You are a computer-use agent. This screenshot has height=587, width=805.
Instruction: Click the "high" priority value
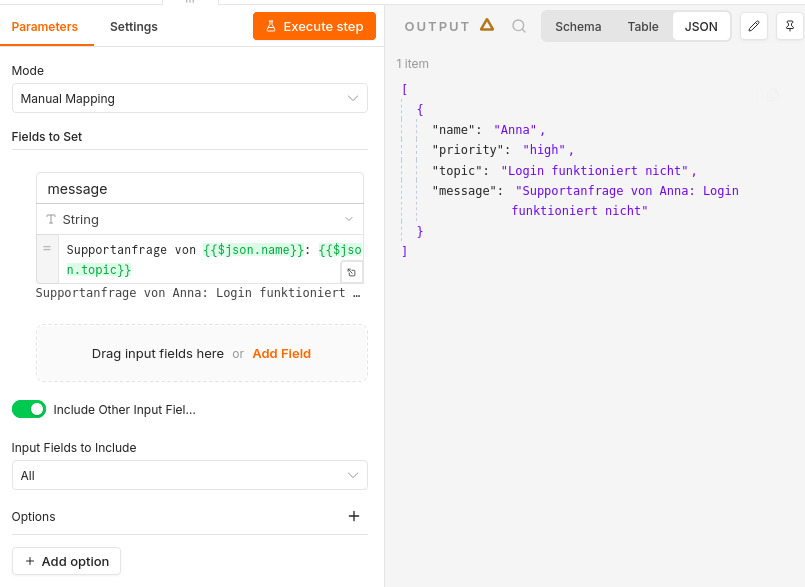point(544,150)
